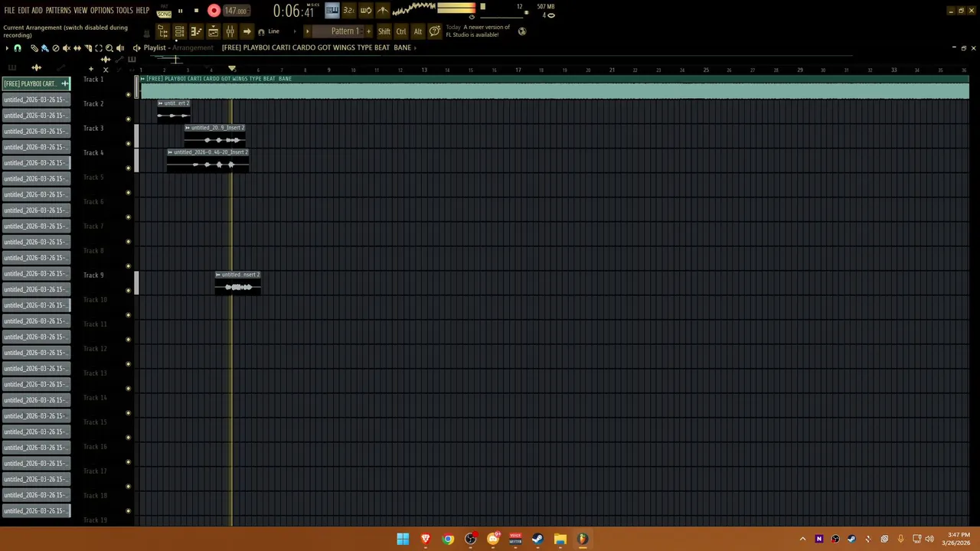Select the playlist Zoom tool
Image resolution: width=980 pixels, height=551 pixels.
[109, 48]
